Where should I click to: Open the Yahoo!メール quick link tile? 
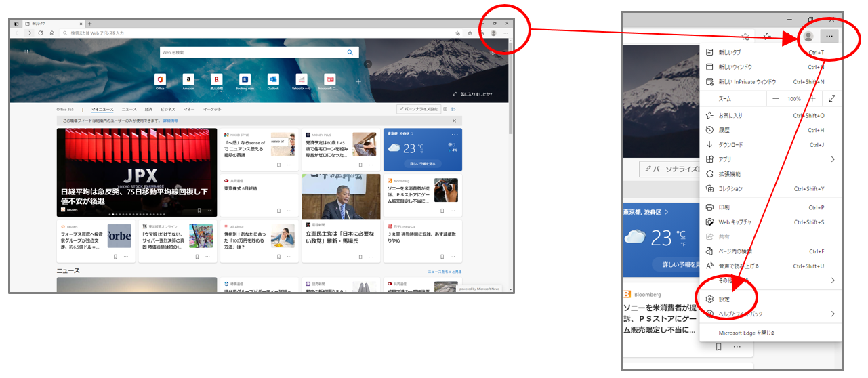coord(301,81)
